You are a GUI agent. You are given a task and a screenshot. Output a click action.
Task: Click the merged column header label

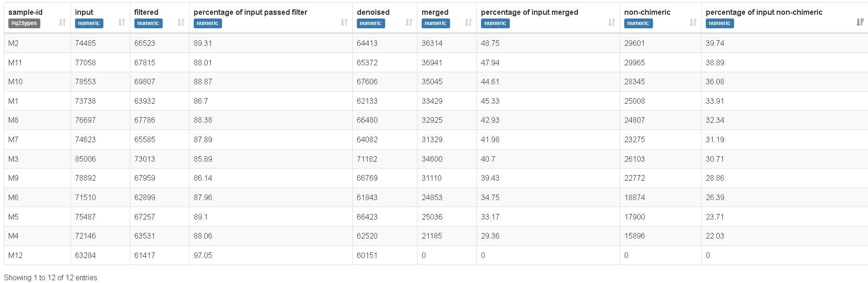pos(435,12)
